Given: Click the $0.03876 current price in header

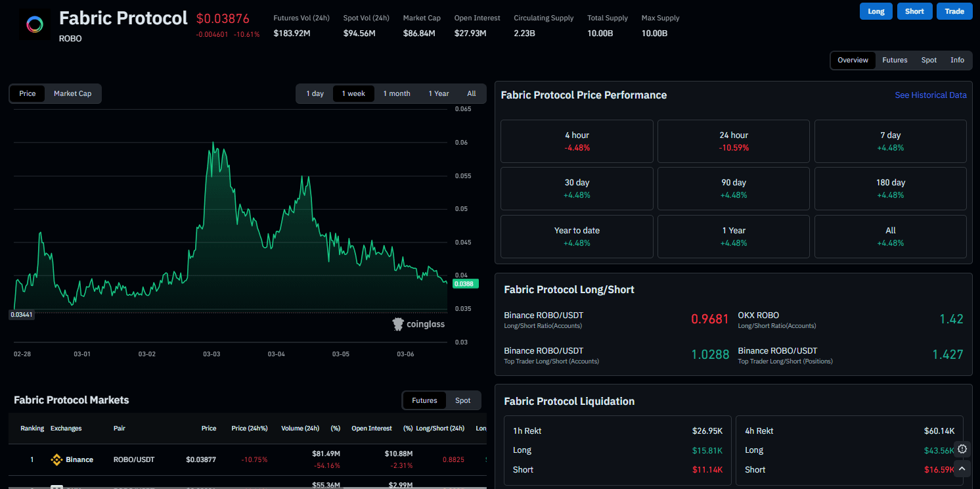Looking at the screenshot, I should coord(223,18).
